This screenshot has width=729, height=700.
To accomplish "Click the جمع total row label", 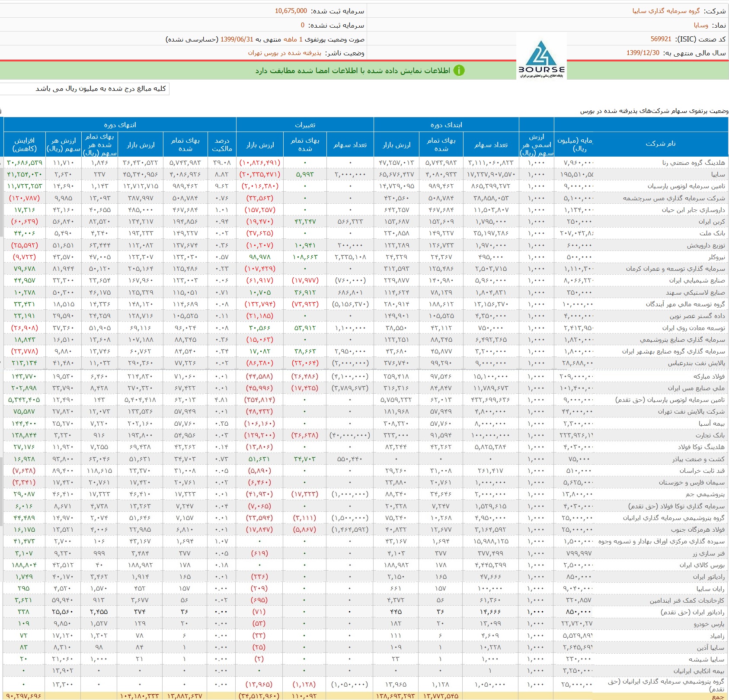I will click(x=718, y=696).
